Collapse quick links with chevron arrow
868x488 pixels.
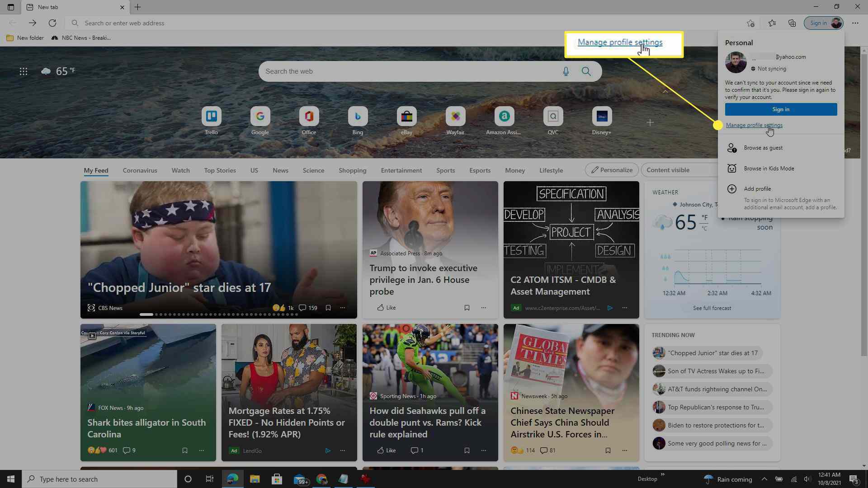click(x=665, y=92)
